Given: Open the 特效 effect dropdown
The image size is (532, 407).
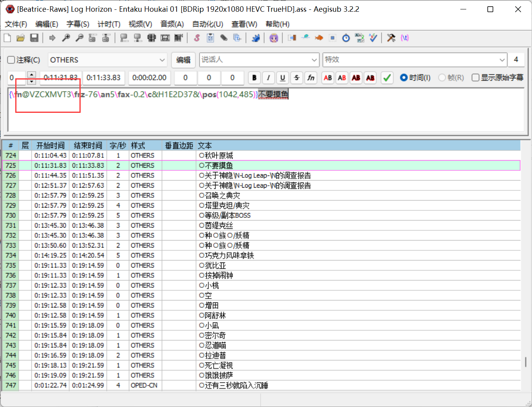Looking at the screenshot, I should 415,60.
